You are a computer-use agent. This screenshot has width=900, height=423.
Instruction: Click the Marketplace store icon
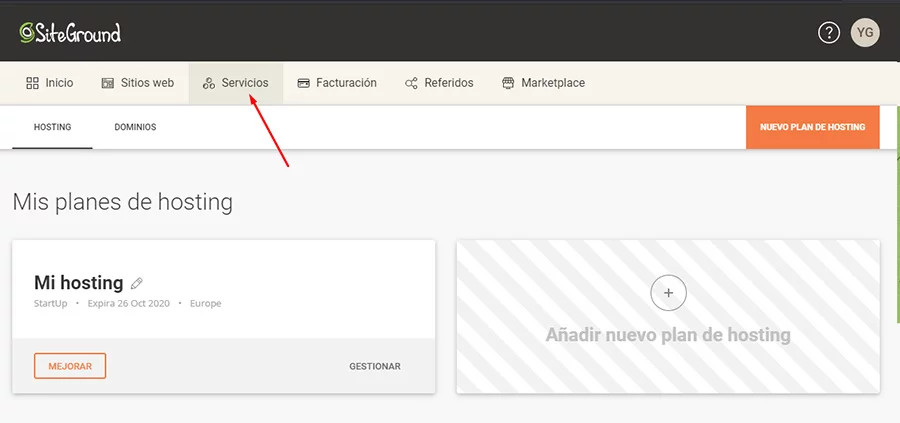tap(508, 83)
